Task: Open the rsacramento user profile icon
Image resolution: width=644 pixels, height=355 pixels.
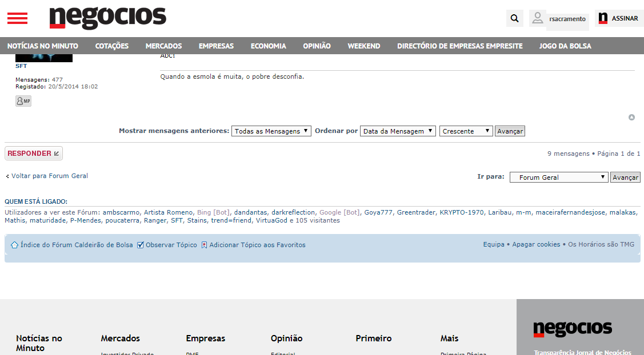Action: 538,18
